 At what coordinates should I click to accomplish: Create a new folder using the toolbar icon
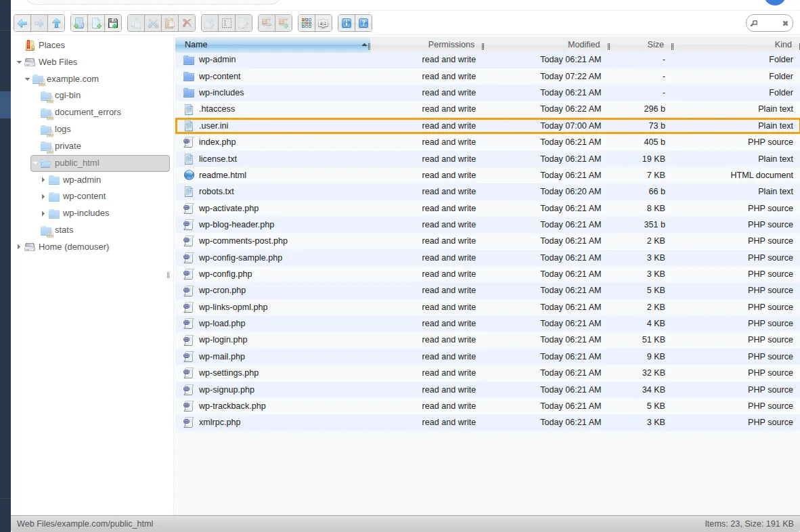click(79, 23)
